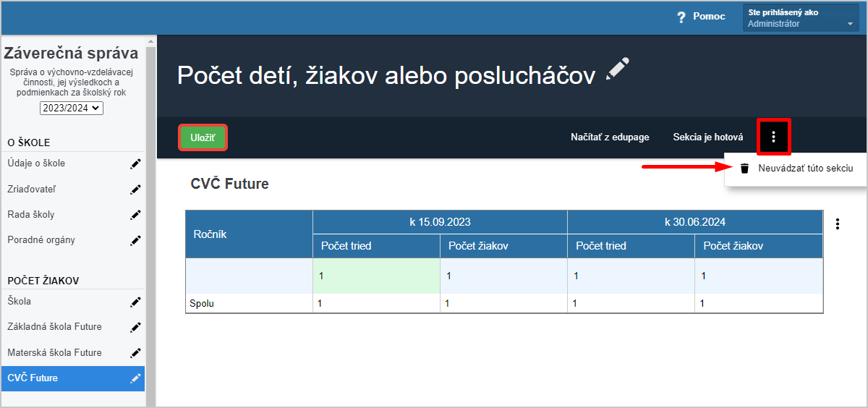Image resolution: width=868 pixels, height=408 pixels.
Task: Open the three-dot options beside the table
Action: coord(838,224)
